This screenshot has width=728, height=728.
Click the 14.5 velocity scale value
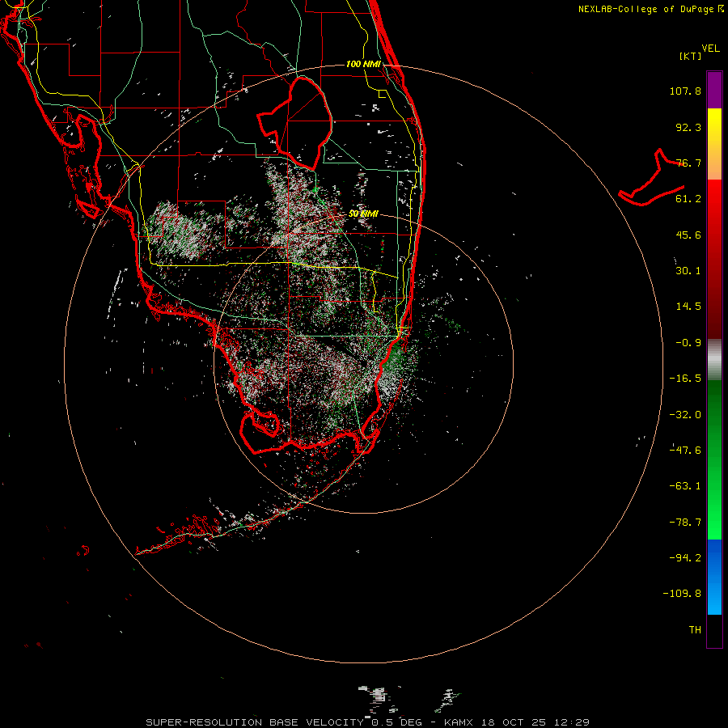(688, 307)
